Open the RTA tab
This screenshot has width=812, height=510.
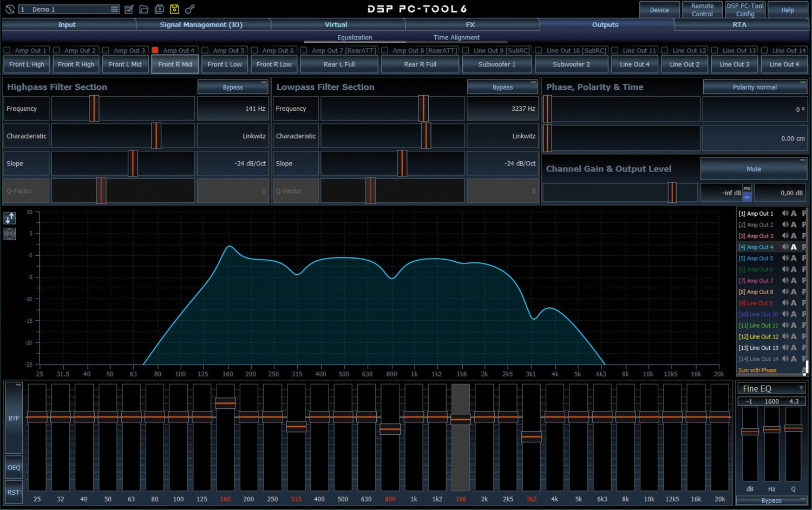tap(739, 25)
